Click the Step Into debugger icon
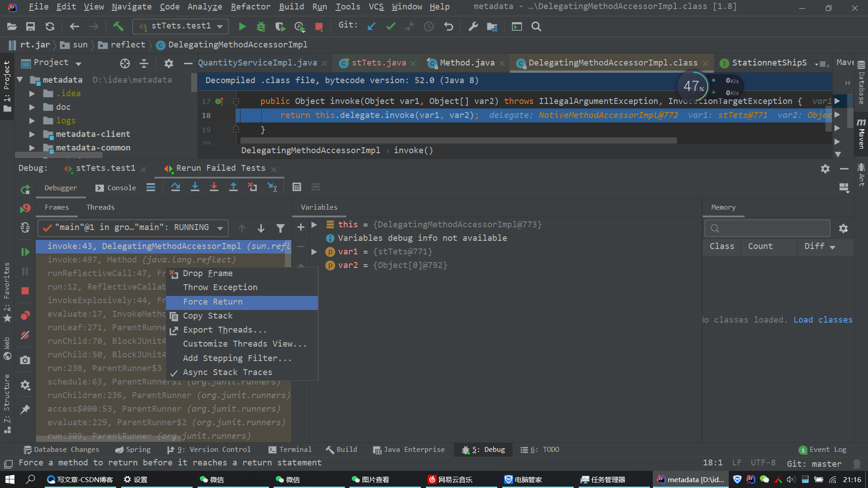Image resolution: width=868 pixels, height=488 pixels. pyautogui.click(x=195, y=187)
